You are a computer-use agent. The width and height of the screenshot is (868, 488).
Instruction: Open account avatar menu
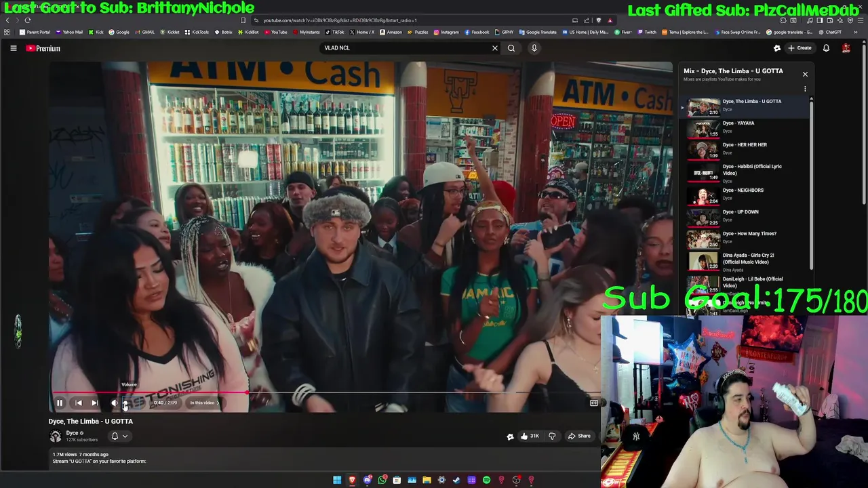coord(846,48)
